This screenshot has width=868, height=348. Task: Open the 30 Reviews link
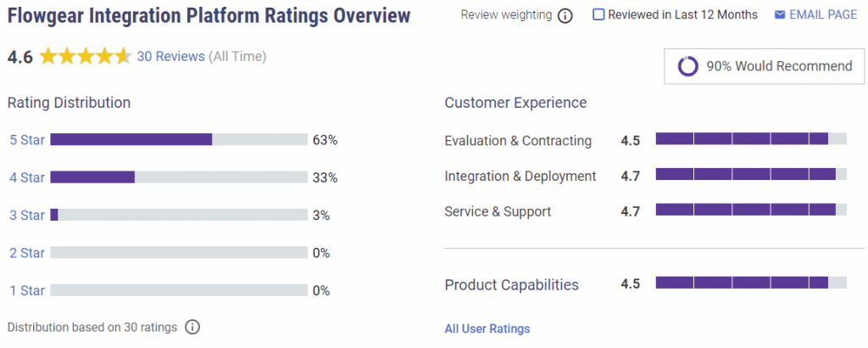pyautogui.click(x=170, y=57)
